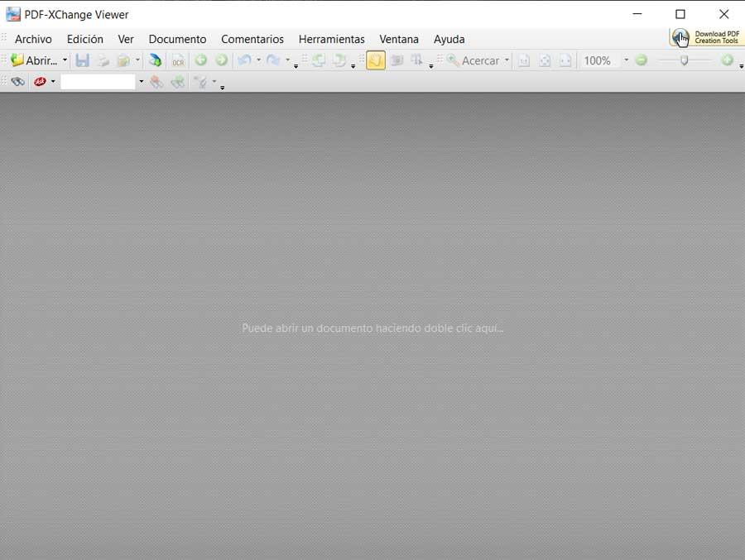The image size is (745, 560).
Task: Fit the page width
Action: pos(565,60)
